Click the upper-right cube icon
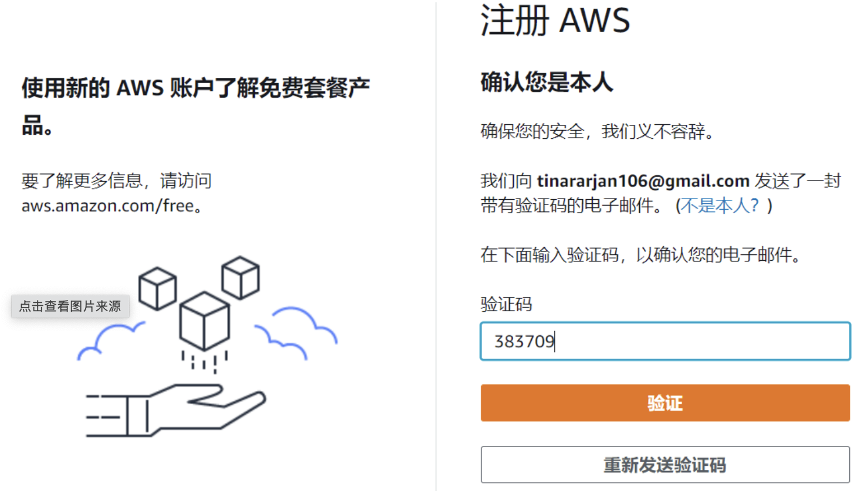The height and width of the screenshot is (491, 868). (x=240, y=277)
